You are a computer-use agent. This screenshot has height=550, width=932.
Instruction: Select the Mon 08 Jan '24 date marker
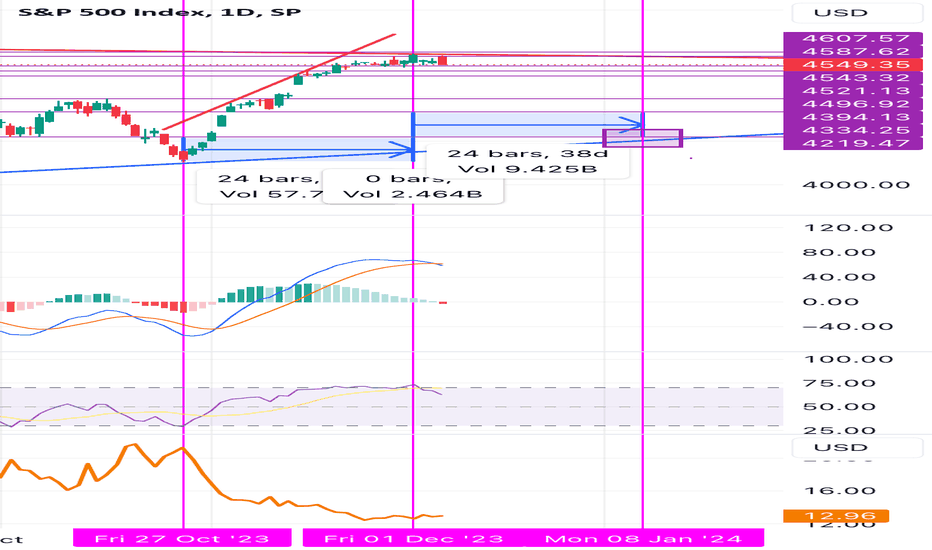643,538
